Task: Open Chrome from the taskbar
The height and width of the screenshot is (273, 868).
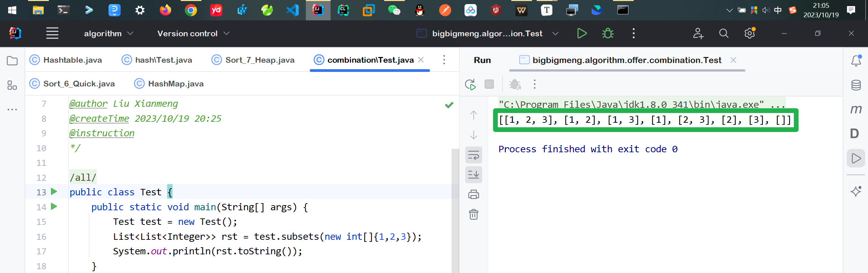Action: point(191,10)
